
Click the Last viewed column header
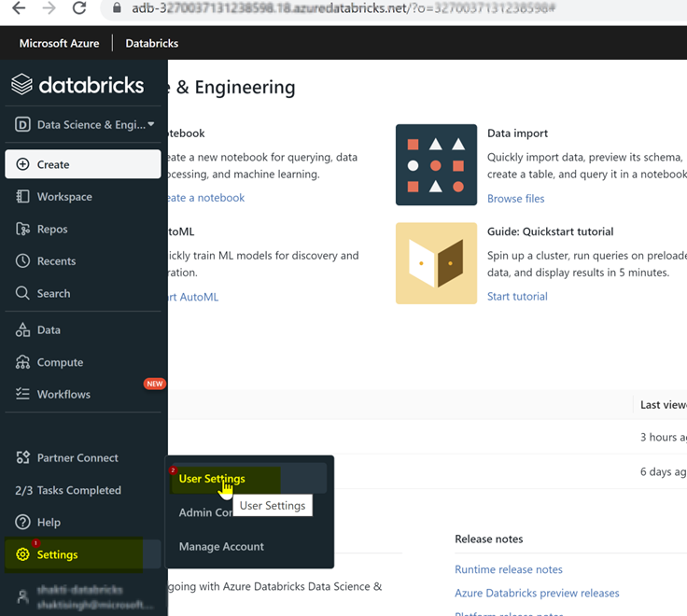pos(664,405)
